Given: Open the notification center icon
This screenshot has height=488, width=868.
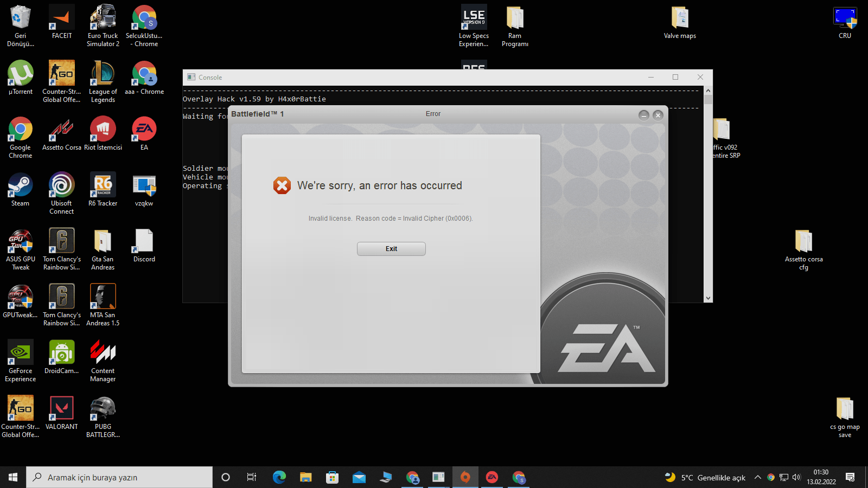Looking at the screenshot, I should click(x=850, y=477).
